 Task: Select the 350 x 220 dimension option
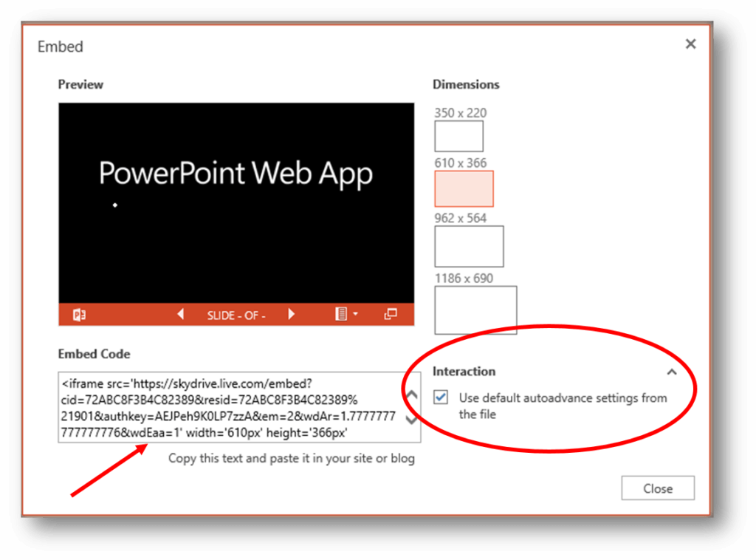click(458, 136)
